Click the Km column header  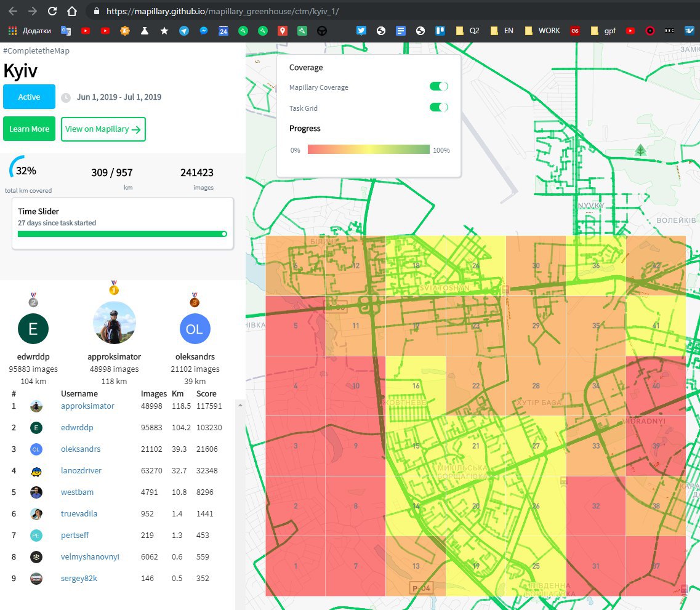point(178,393)
